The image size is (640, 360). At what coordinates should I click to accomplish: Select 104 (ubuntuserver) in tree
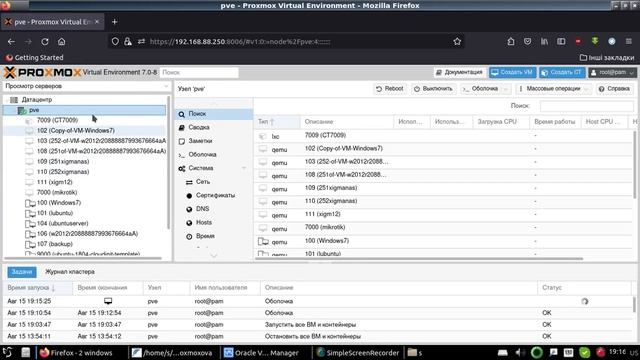click(62, 223)
